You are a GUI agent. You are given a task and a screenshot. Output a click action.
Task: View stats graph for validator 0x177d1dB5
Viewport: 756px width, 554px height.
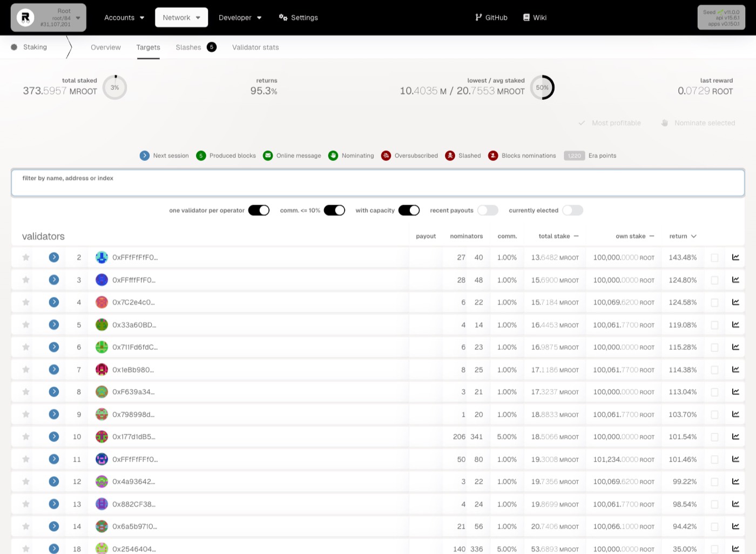point(735,437)
